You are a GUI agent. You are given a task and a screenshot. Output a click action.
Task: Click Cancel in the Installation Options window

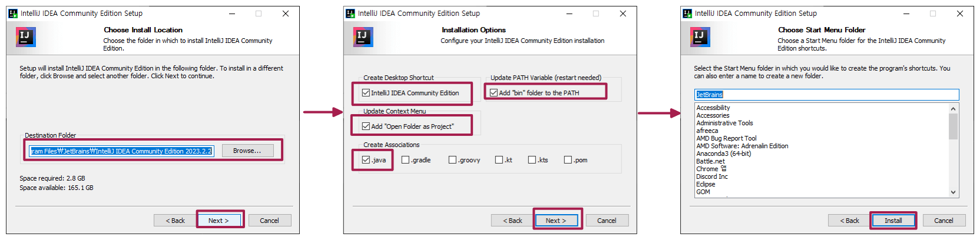click(x=607, y=221)
